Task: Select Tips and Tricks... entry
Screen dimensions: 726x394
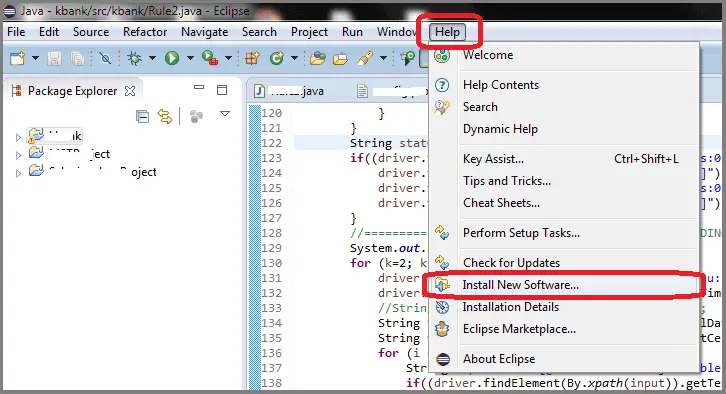Action: click(564, 181)
